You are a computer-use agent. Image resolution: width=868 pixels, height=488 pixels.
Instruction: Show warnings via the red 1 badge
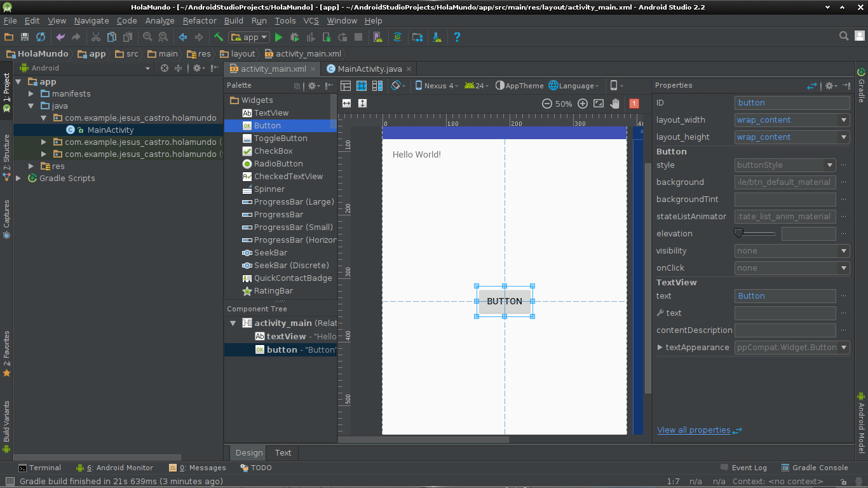click(x=634, y=104)
